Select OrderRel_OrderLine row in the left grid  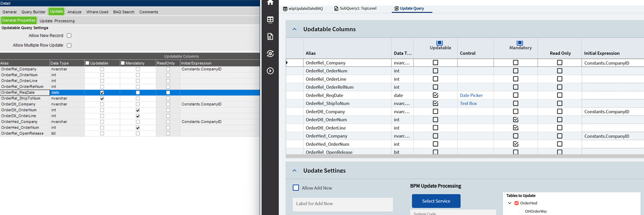pyautogui.click(x=130, y=81)
